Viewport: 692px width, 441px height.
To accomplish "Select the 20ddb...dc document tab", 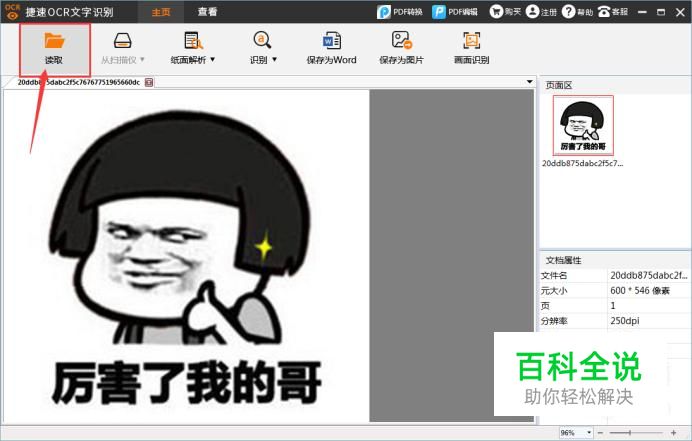I will pyautogui.click(x=79, y=82).
